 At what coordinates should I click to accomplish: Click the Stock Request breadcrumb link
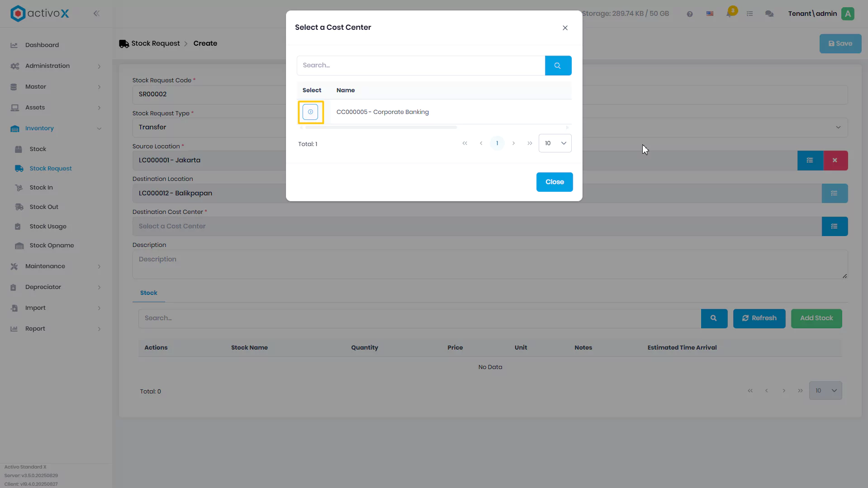tap(155, 43)
